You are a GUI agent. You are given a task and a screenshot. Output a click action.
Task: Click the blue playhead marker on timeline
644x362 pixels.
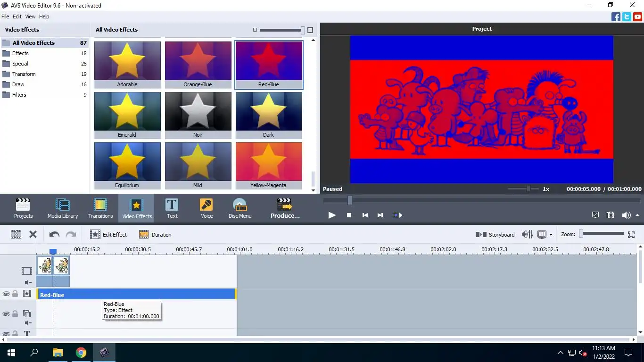[x=53, y=252]
